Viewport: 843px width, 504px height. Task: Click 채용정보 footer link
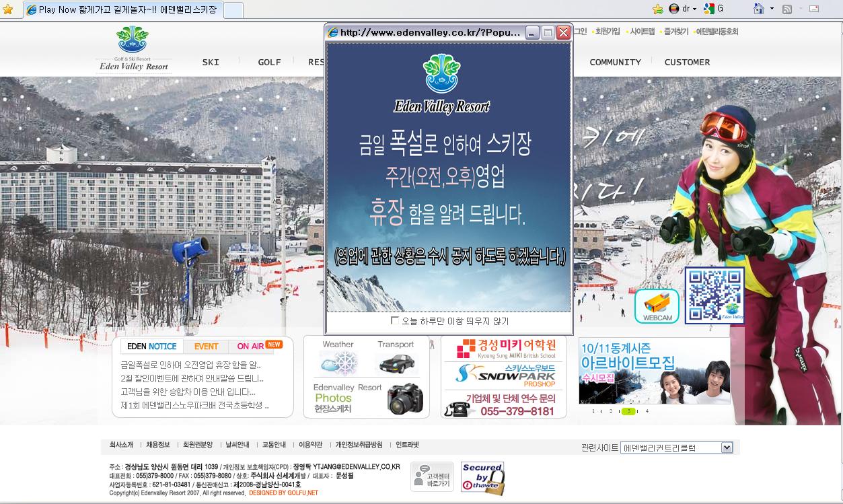pyautogui.click(x=158, y=445)
